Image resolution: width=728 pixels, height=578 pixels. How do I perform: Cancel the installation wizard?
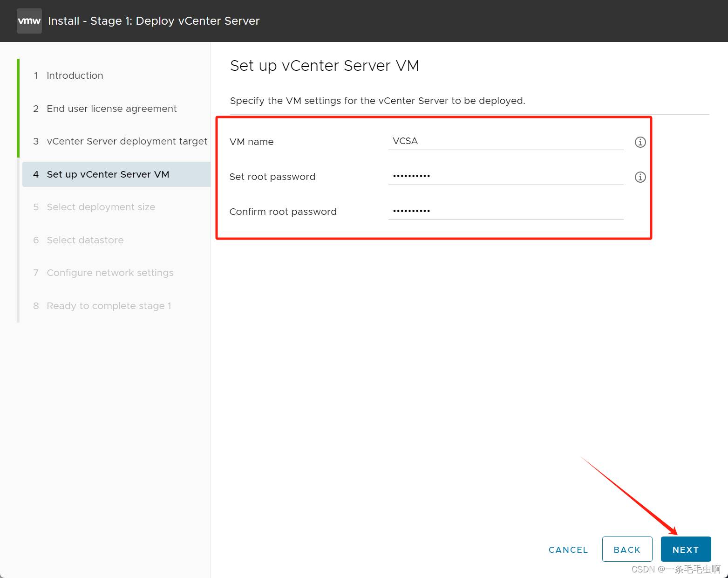(568, 550)
